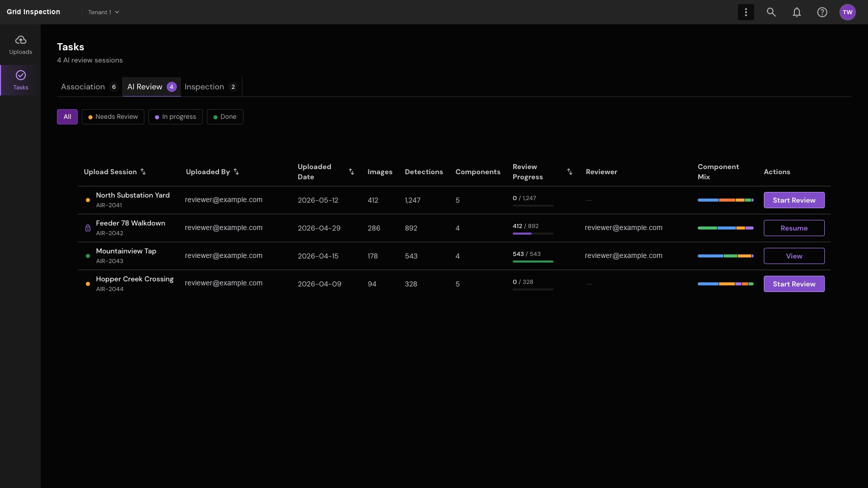Image resolution: width=868 pixels, height=488 pixels.
Task: View the Mountainview Tap session
Action: [794, 256]
